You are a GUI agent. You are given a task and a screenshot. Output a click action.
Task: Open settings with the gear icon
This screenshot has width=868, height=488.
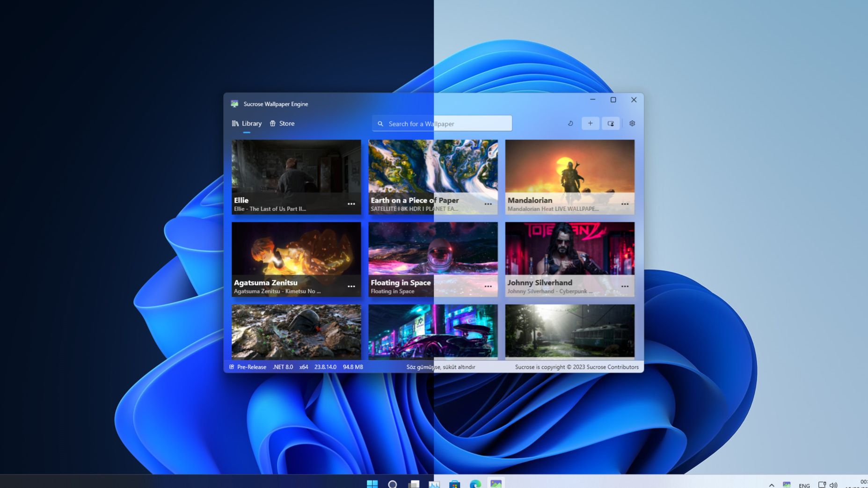[x=632, y=124]
